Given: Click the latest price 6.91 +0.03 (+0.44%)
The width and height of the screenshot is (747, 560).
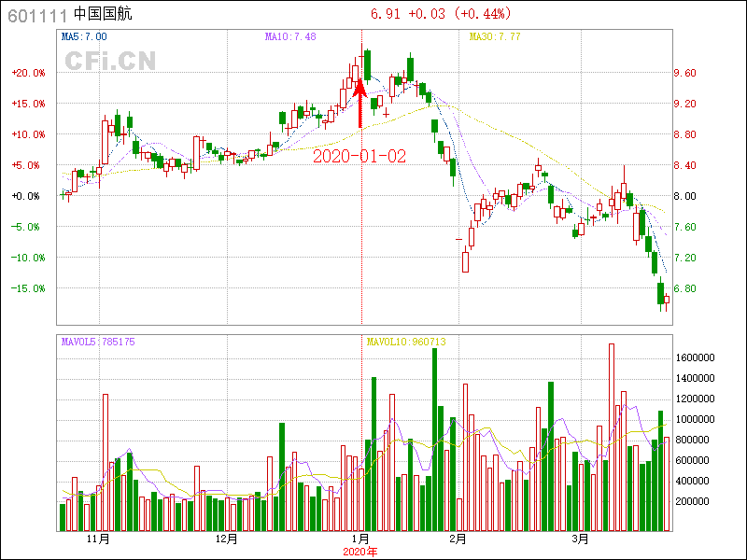Looking at the screenshot, I should (441, 13).
